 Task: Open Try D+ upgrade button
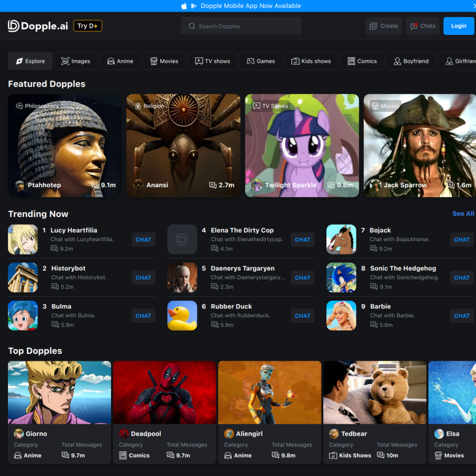click(88, 26)
